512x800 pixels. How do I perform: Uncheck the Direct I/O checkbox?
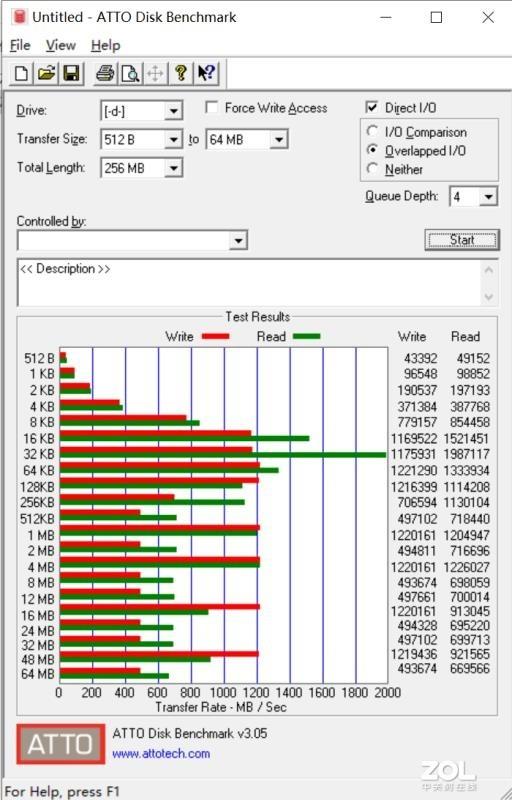click(x=372, y=108)
